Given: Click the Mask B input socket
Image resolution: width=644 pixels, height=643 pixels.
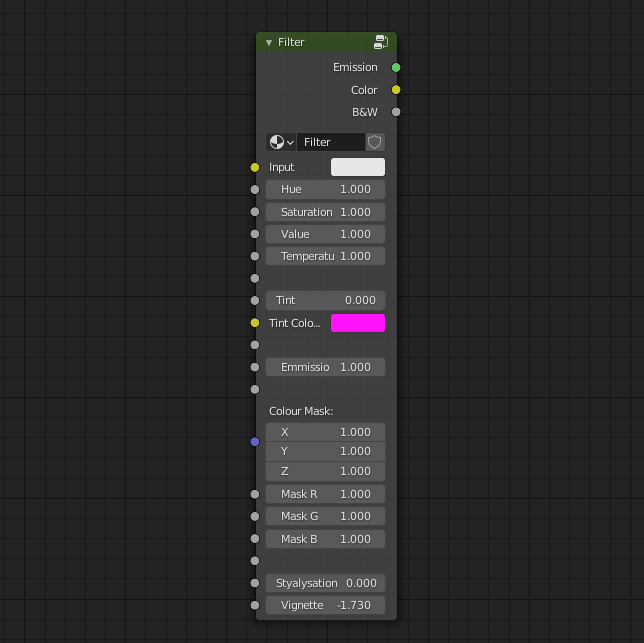Looking at the screenshot, I should 255,538.
